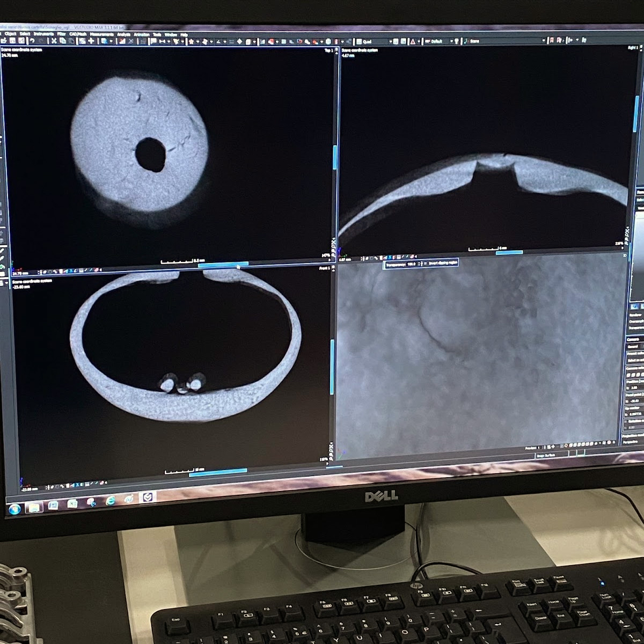Click the annotation speech-bubble icon
Image resolution: width=644 pixels, height=644 pixels.
coord(153,41)
